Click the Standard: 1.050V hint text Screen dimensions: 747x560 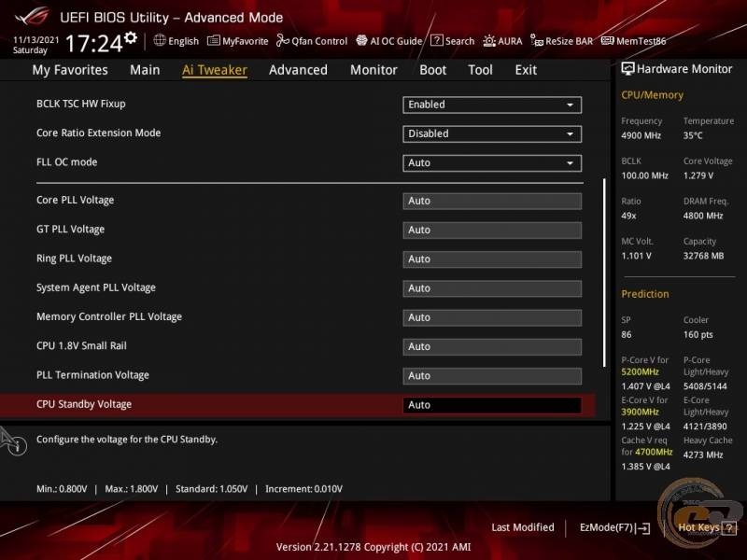[x=212, y=489]
